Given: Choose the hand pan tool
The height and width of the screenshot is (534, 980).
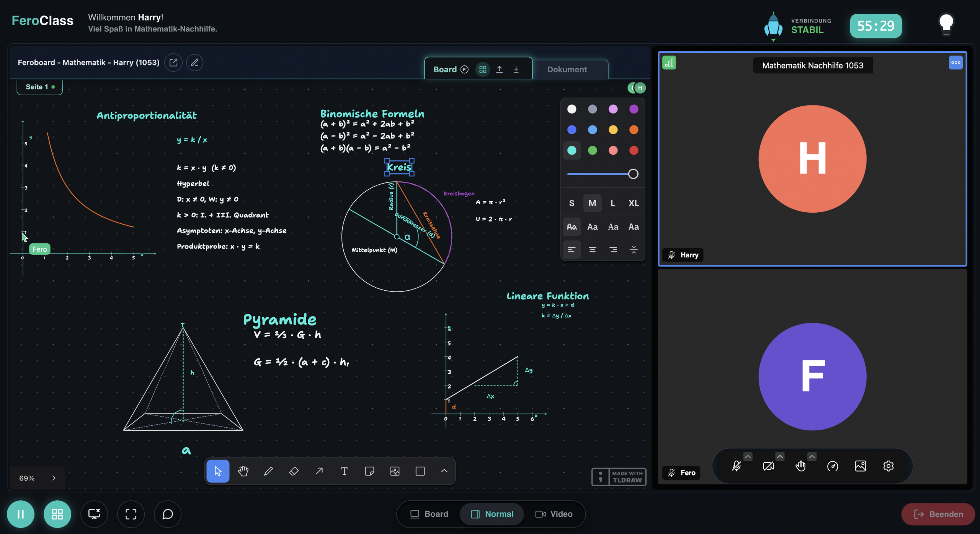Looking at the screenshot, I should coord(243,471).
